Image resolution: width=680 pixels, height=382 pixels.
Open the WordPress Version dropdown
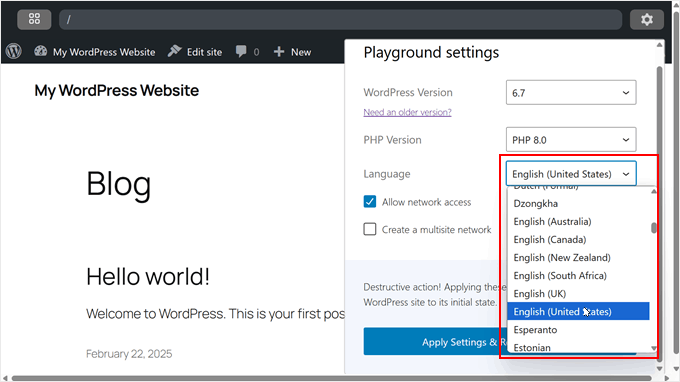tap(571, 92)
